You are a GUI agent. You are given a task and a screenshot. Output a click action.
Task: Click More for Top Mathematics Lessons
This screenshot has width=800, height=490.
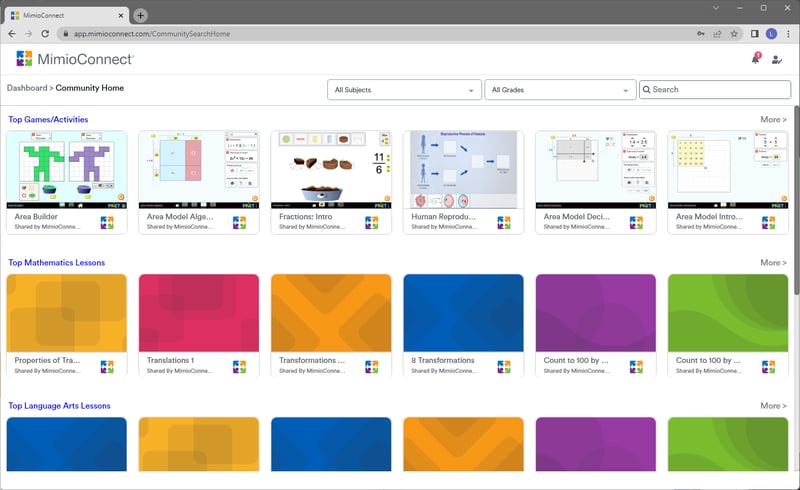pyautogui.click(x=773, y=262)
